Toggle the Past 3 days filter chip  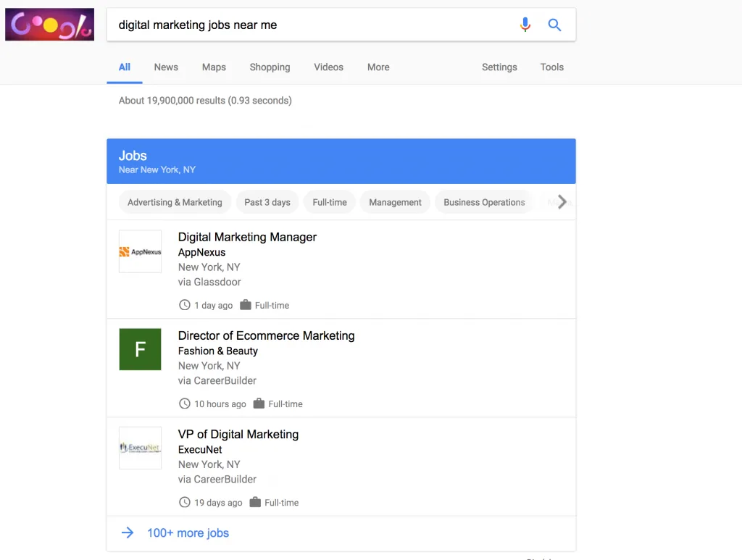click(x=267, y=202)
